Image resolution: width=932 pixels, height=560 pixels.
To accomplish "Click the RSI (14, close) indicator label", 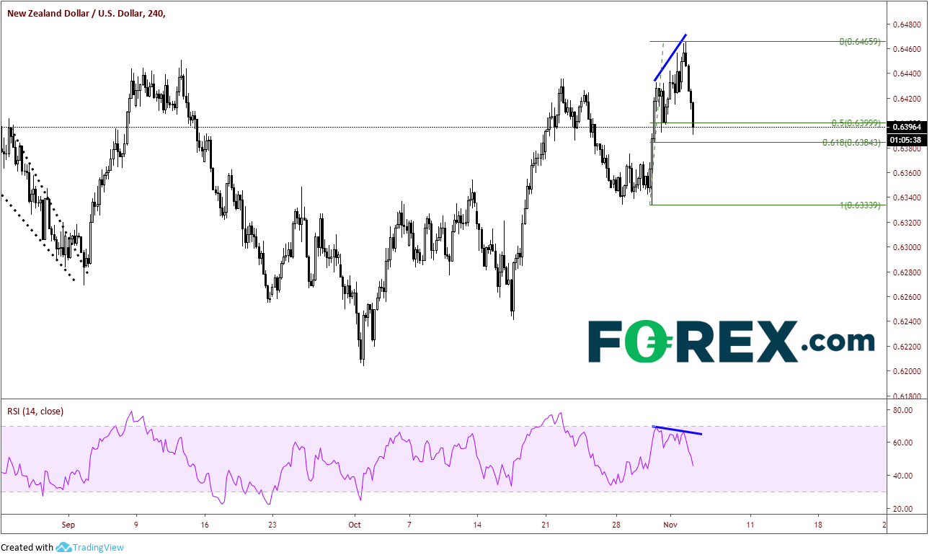I will [35, 412].
